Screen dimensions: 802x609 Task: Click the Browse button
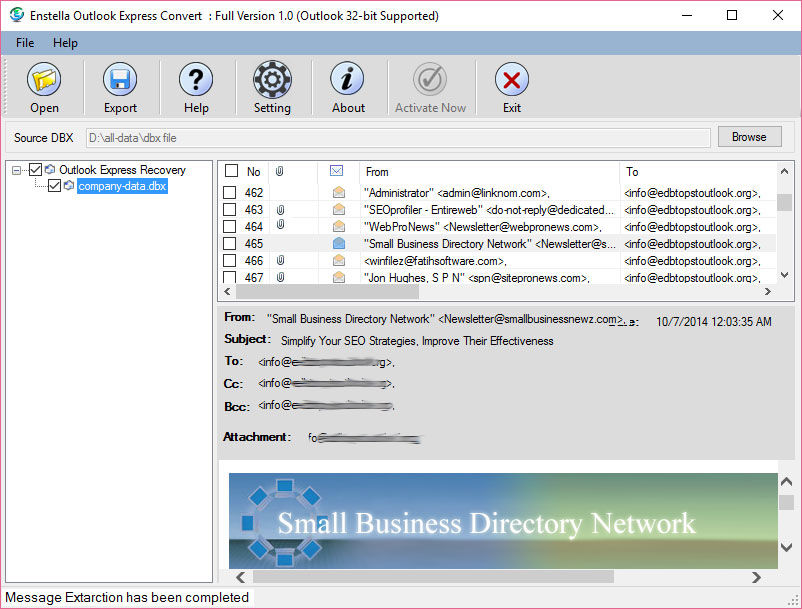749,137
